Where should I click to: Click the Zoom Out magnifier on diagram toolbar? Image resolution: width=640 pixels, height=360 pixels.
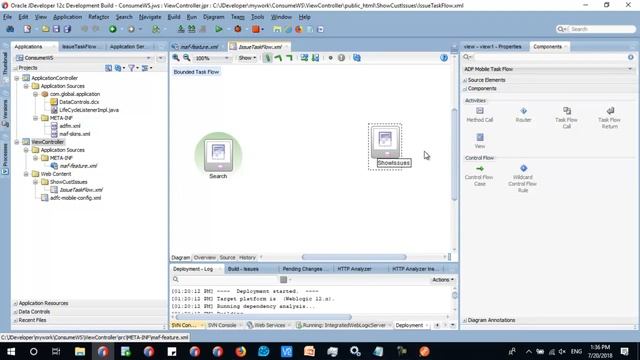[x=187, y=58]
